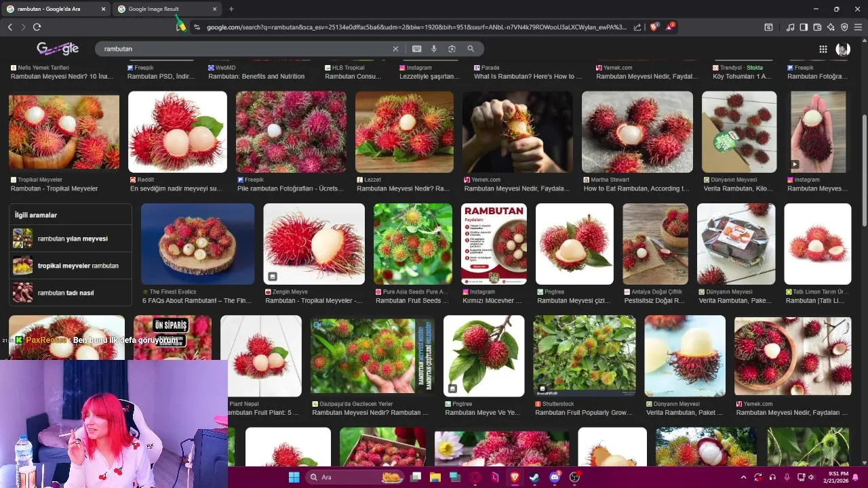Submit search with the magnifier icon
Screen dimensions: 868x488
(471, 49)
